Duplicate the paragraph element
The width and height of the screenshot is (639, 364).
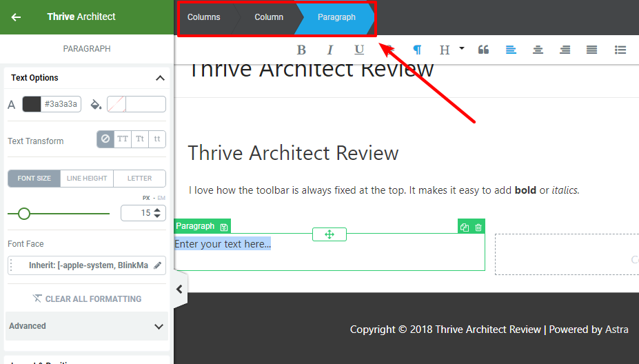(x=464, y=228)
